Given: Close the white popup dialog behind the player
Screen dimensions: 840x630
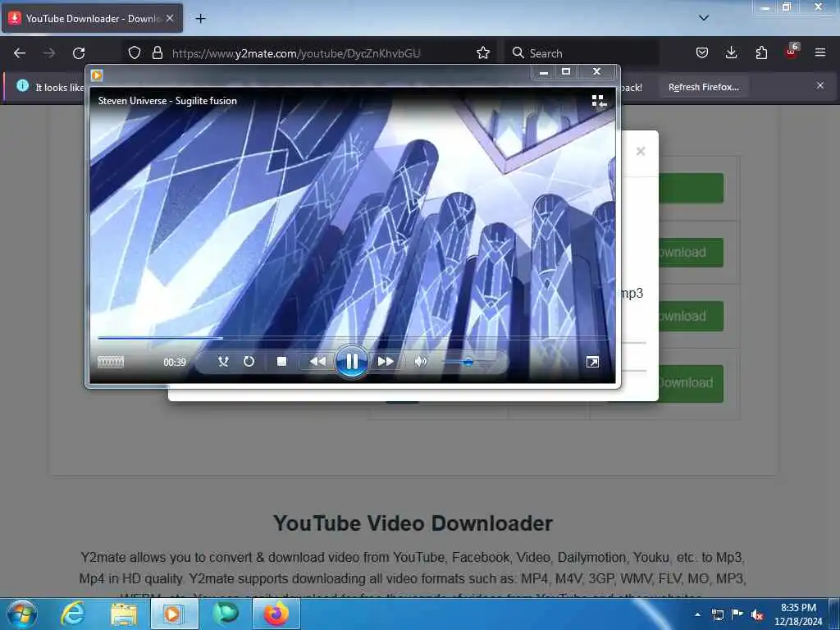Looking at the screenshot, I should [x=641, y=152].
